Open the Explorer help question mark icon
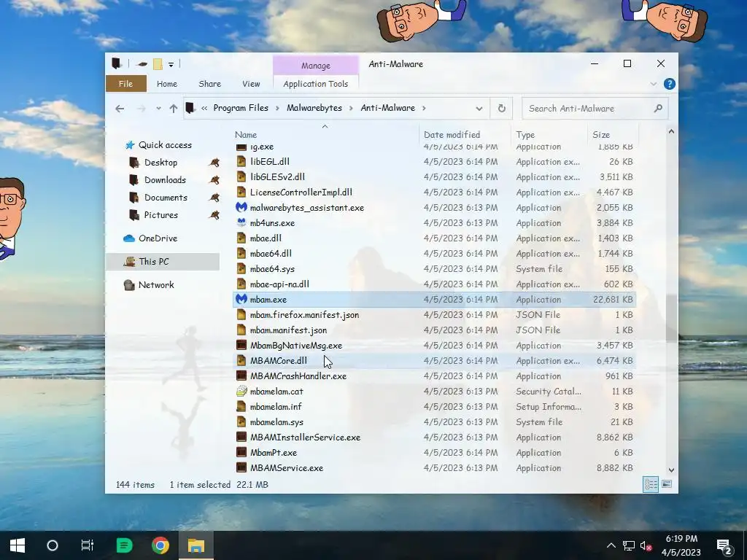The height and width of the screenshot is (560, 747). (670, 84)
